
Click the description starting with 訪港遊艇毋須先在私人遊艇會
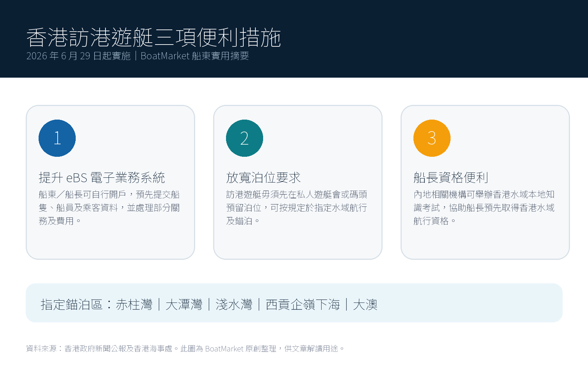point(297,208)
